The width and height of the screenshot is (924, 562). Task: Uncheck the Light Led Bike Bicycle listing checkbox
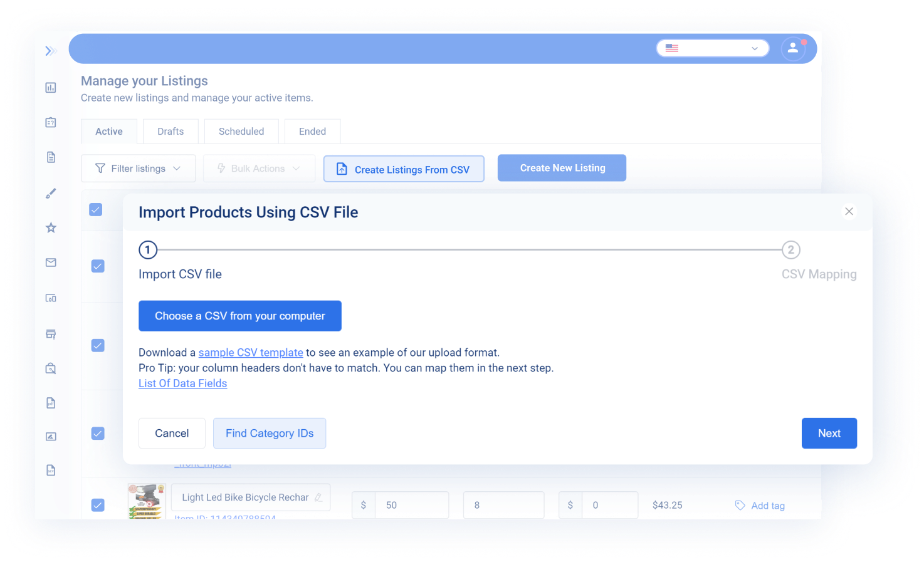[98, 505]
